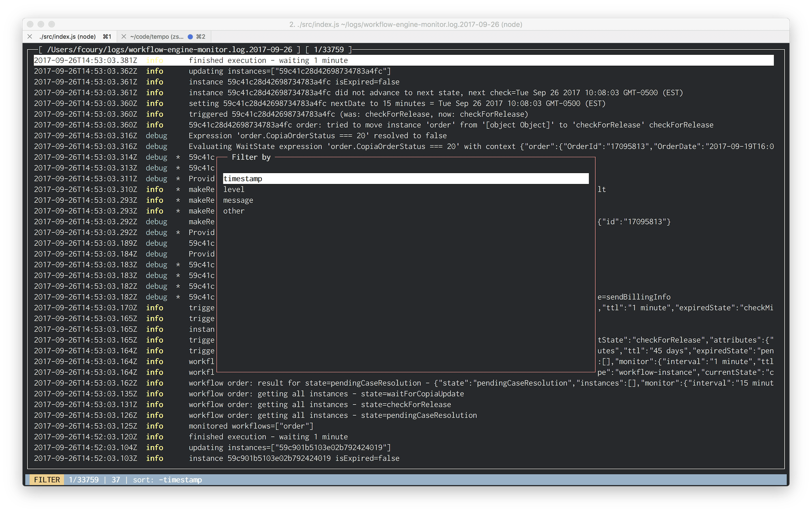Screen dimensions: 812x513
Task: Close the ./src/index.js tab
Action: tap(30, 36)
